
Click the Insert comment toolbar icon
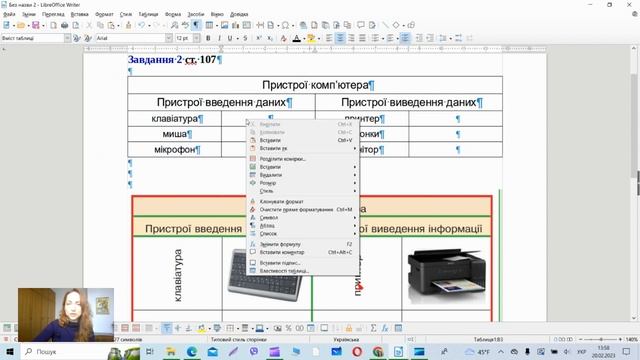tap(361, 25)
